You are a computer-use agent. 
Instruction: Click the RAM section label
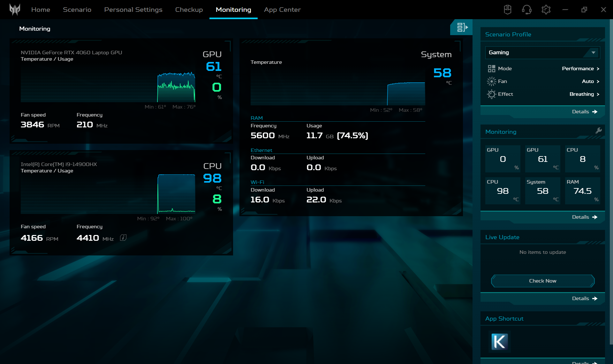pos(257,118)
